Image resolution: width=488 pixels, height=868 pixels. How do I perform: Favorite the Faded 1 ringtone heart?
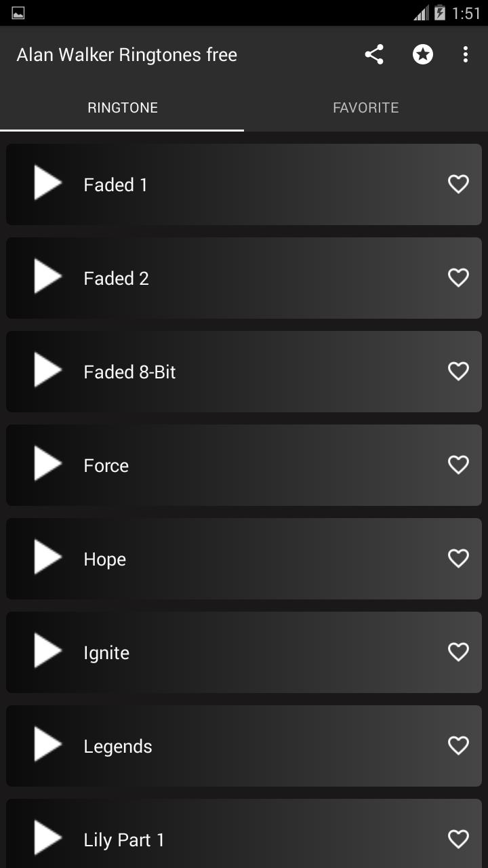click(x=459, y=184)
